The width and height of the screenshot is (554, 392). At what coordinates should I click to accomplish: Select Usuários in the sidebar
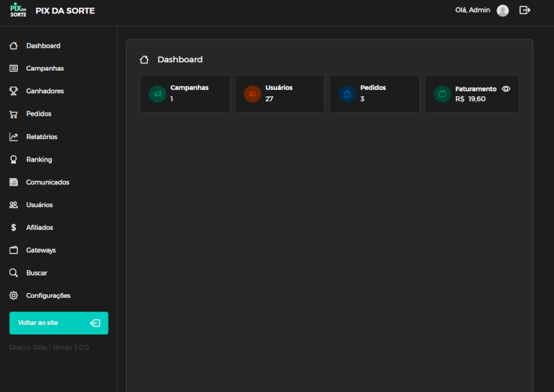point(39,205)
